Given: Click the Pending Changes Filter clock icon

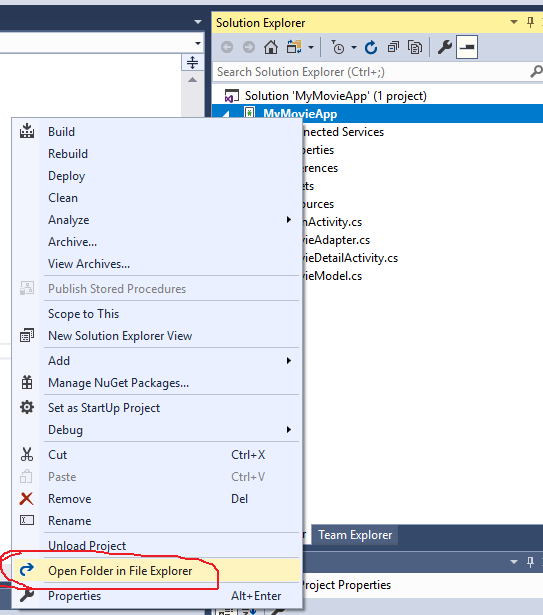Looking at the screenshot, I should pos(337,47).
